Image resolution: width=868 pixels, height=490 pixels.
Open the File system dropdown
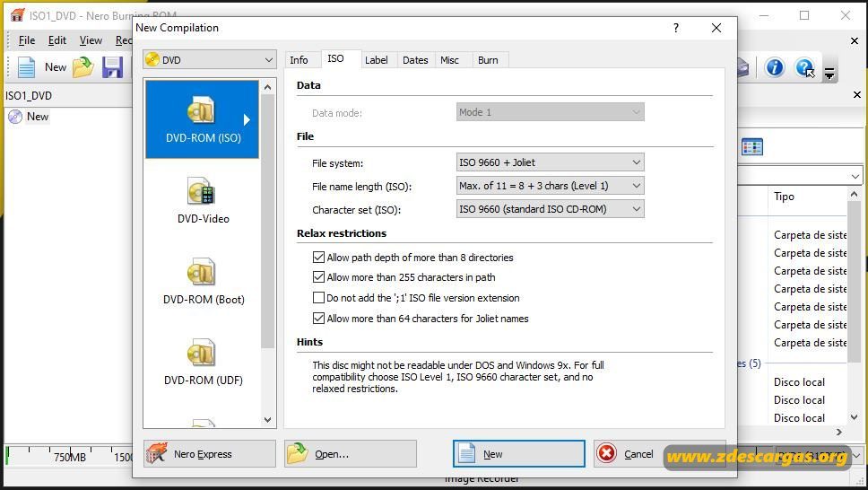pos(550,162)
